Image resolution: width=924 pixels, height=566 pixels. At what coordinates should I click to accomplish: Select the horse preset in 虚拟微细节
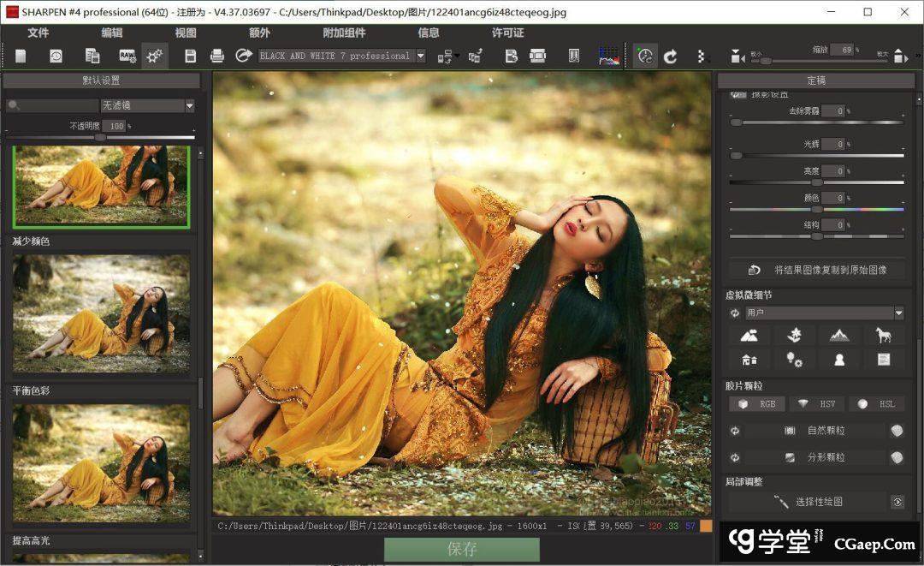point(883,335)
